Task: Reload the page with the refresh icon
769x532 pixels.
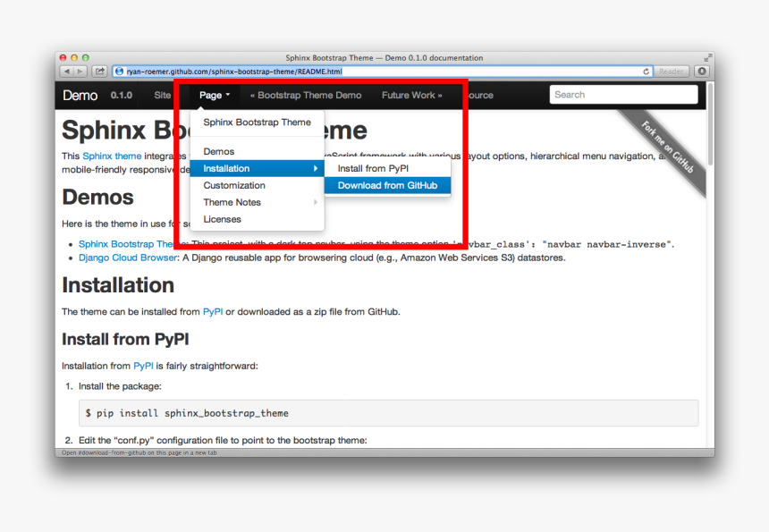Action: (x=646, y=72)
